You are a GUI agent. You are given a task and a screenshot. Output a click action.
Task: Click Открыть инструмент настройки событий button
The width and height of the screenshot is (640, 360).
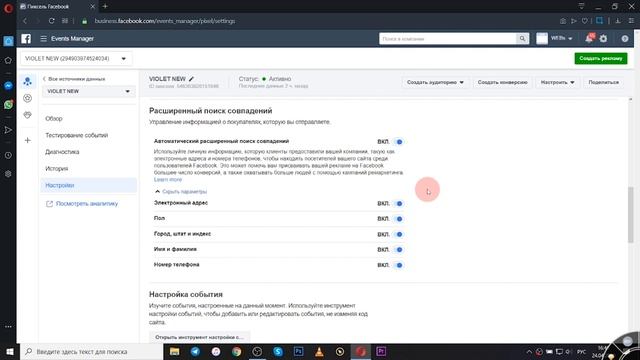click(x=199, y=337)
